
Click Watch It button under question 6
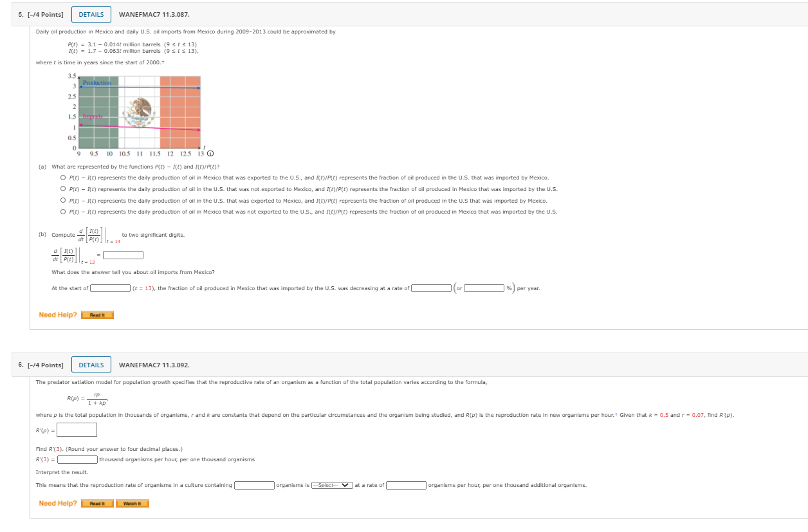click(x=133, y=503)
